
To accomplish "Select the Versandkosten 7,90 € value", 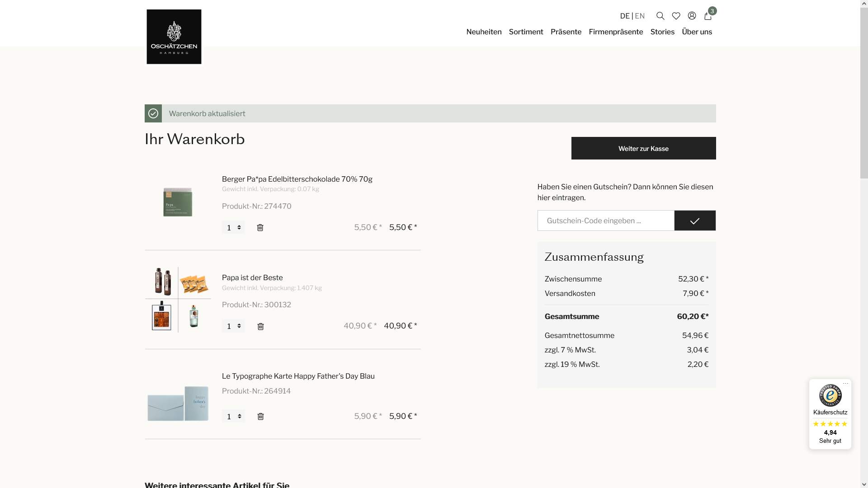I will coord(695,293).
